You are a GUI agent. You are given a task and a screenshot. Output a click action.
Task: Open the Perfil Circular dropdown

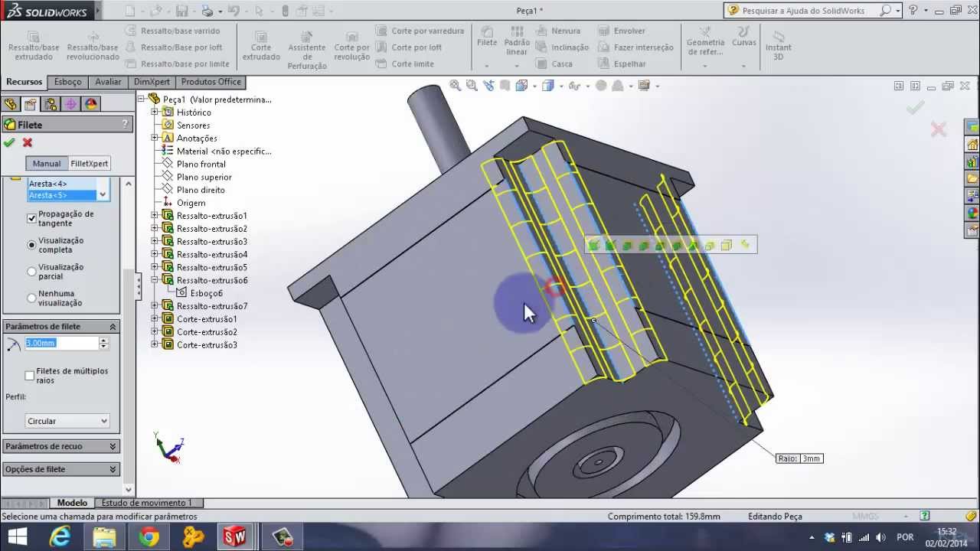(x=67, y=421)
